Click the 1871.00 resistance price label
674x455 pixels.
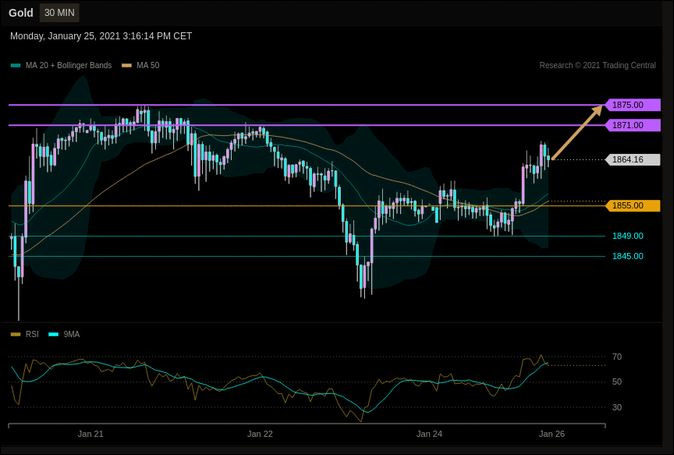633,125
